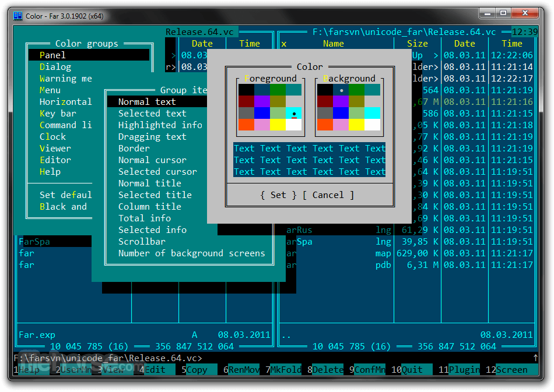Choose light green in the Background palette

pyautogui.click(x=356, y=113)
